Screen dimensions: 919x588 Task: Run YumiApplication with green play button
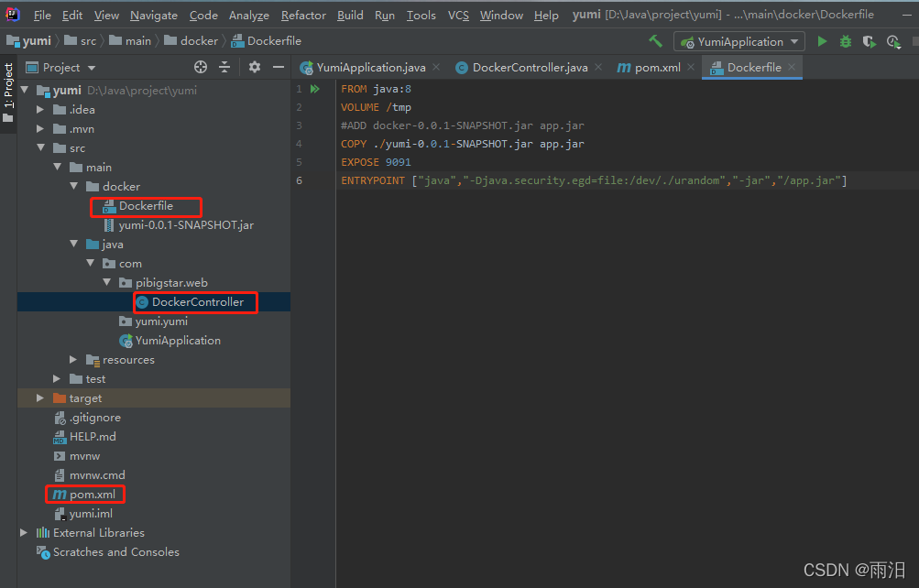(822, 41)
